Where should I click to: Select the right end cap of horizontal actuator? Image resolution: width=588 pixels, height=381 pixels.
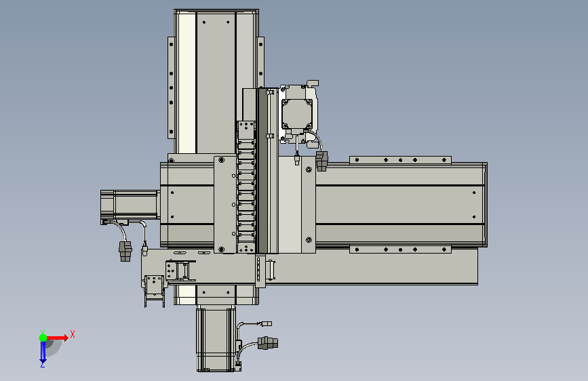[485, 205]
